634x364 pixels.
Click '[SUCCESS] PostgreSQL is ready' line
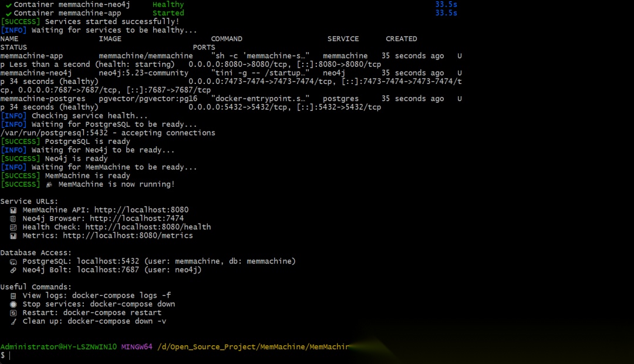tap(65, 141)
